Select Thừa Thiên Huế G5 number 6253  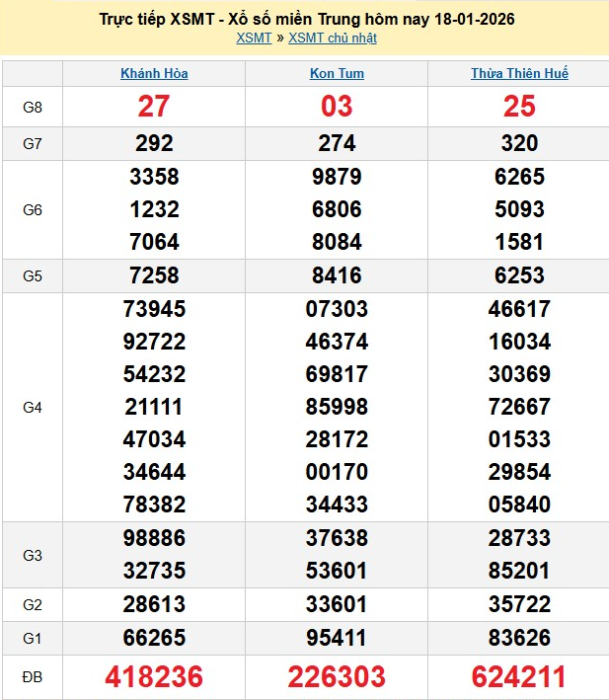[x=519, y=275]
